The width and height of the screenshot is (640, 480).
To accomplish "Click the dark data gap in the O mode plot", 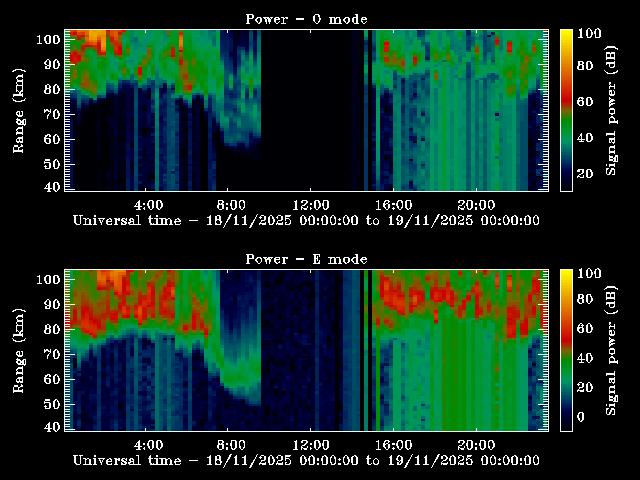I will [310, 110].
